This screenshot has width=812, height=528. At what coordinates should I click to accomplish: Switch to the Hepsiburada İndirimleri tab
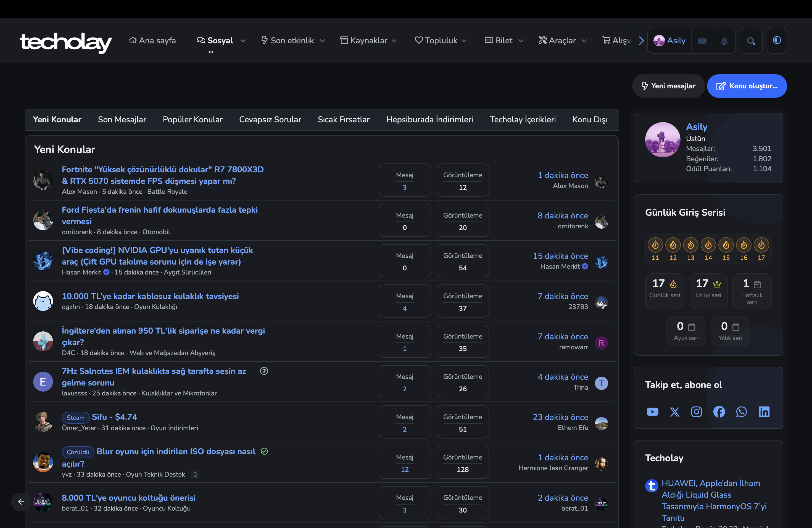coord(429,120)
